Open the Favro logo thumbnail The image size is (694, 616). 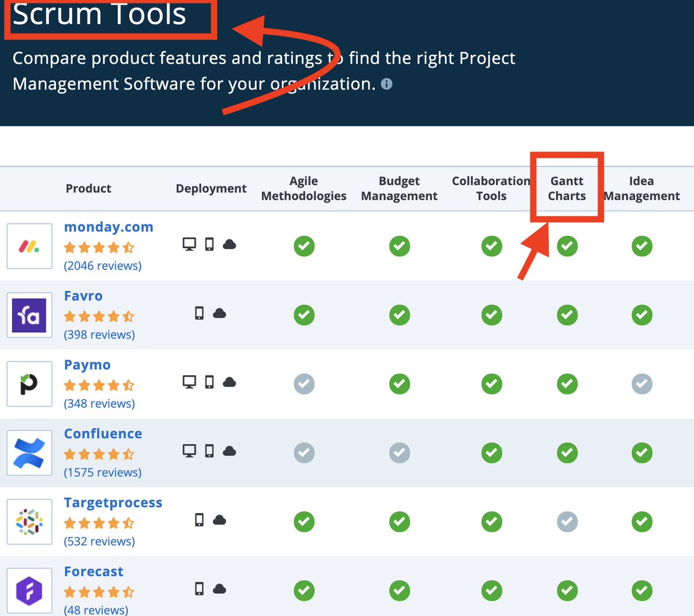tap(29, 315)
